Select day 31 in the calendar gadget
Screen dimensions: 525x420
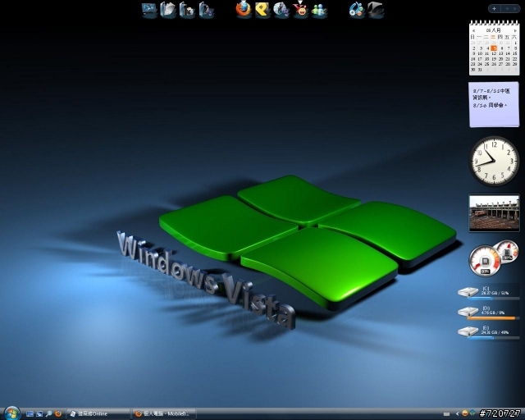pos(480,70)
